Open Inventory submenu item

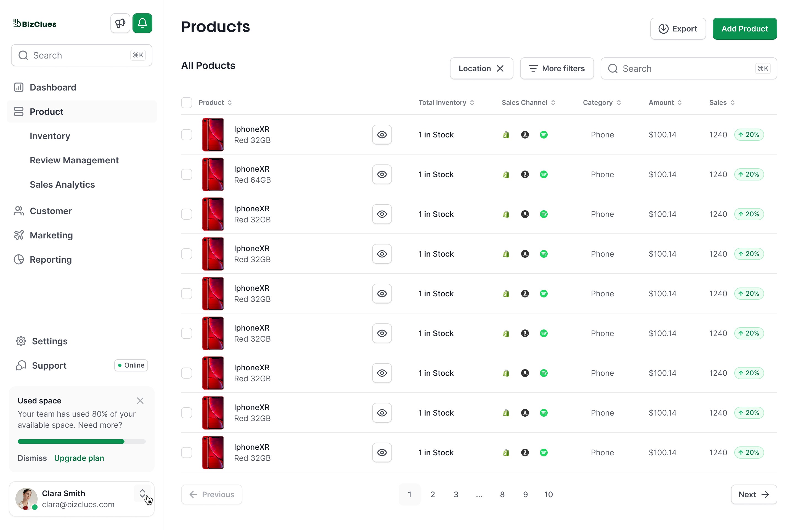pos(50,136)
